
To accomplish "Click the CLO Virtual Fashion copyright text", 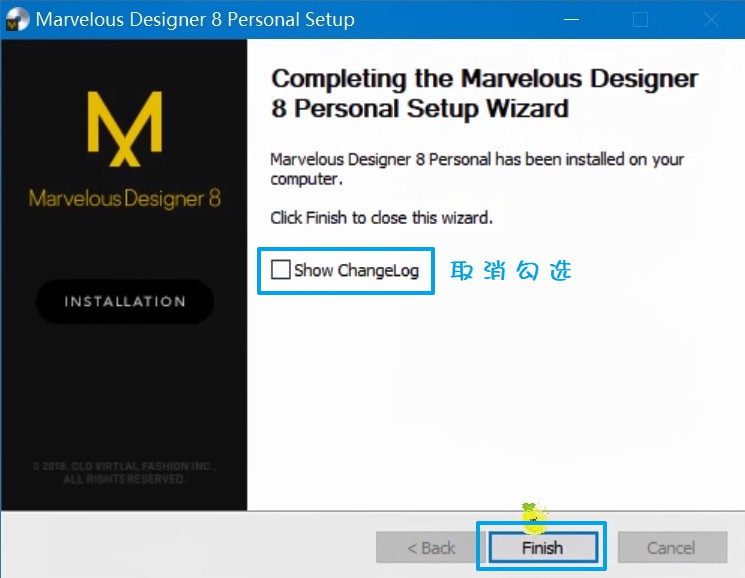I will (x=124, y=473).
